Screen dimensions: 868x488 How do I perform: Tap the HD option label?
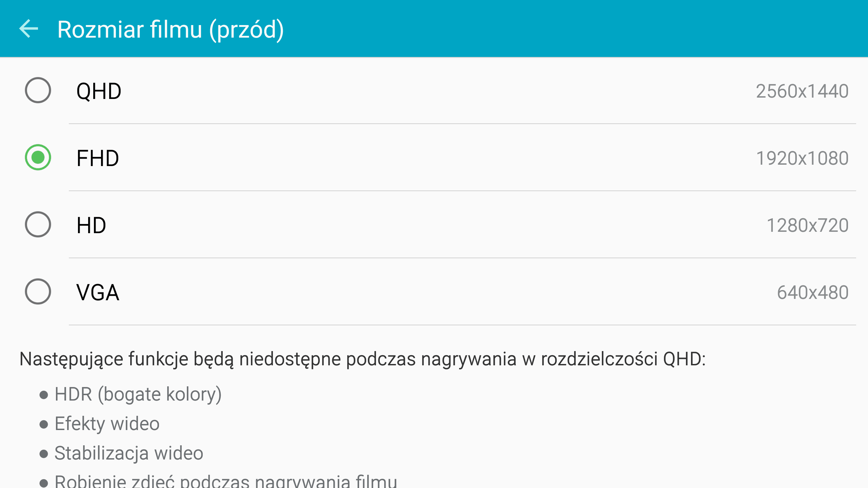(x=91, y=225)
